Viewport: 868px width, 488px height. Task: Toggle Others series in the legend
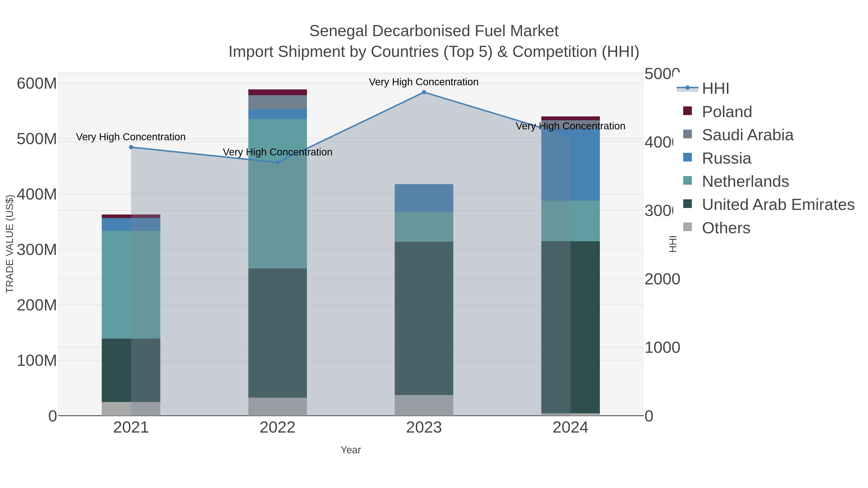[x=716, y=228]
